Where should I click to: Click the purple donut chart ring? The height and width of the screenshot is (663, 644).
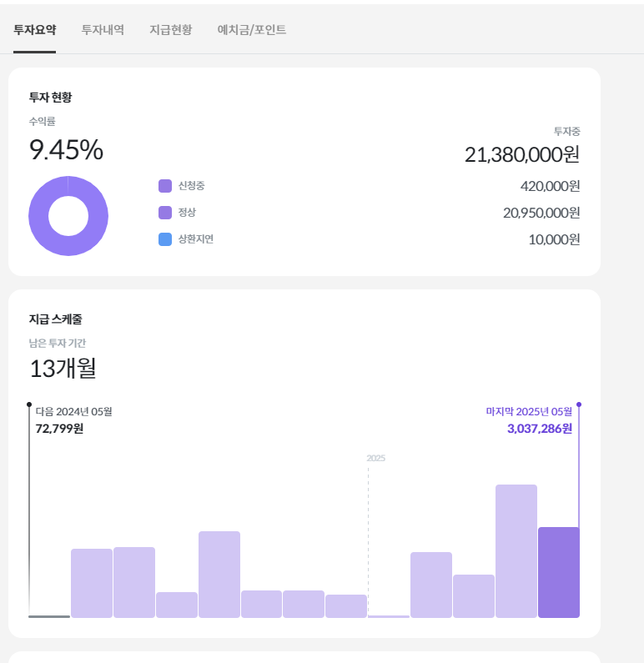38,216
